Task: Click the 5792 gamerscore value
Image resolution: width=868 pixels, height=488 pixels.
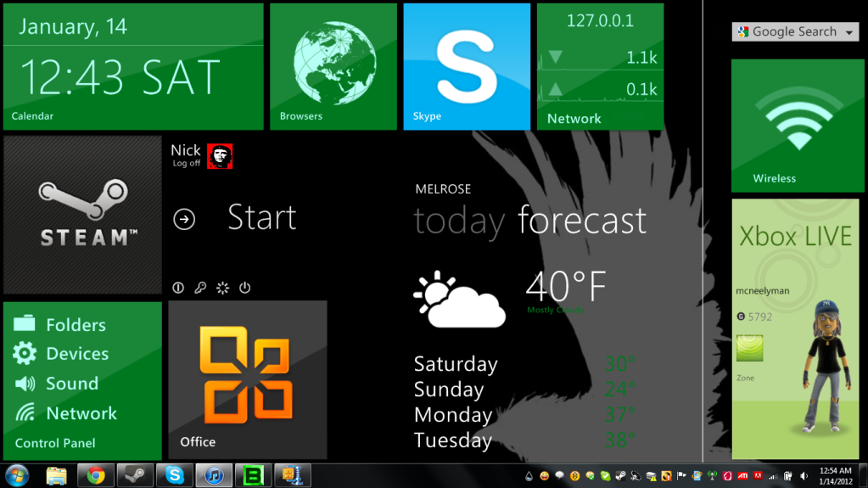Action: click(x=759, y=317)
